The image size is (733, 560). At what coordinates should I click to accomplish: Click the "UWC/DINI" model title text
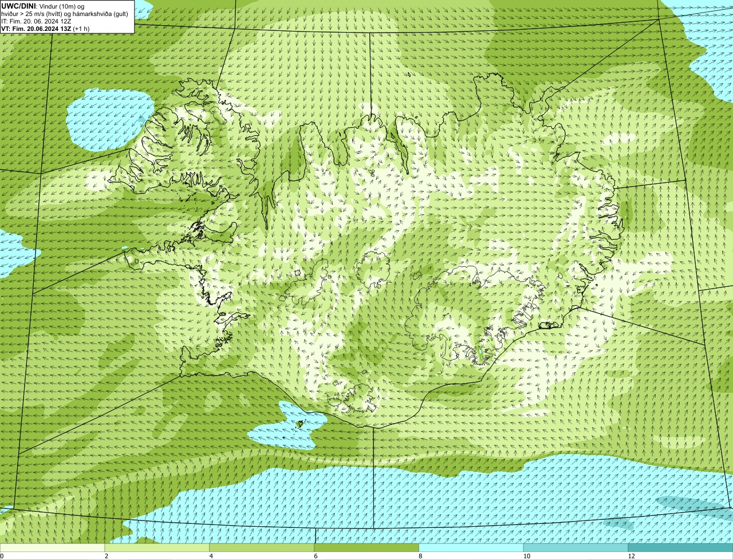18,6
